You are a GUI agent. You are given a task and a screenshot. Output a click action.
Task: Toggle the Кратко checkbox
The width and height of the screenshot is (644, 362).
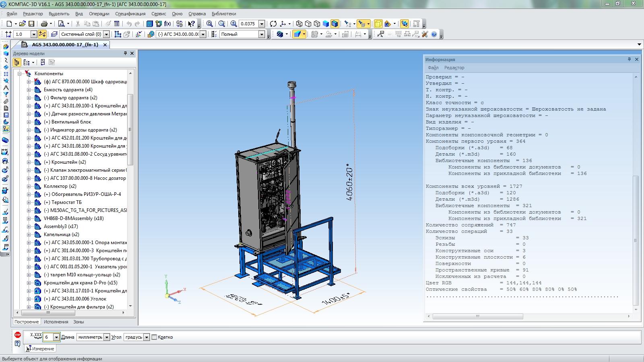tap(154, 337)
